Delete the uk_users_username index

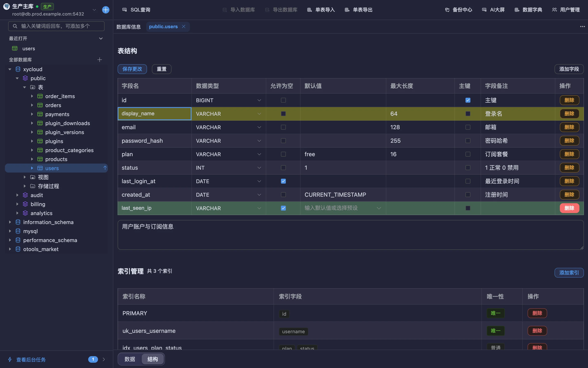click(x=537, y=331)
